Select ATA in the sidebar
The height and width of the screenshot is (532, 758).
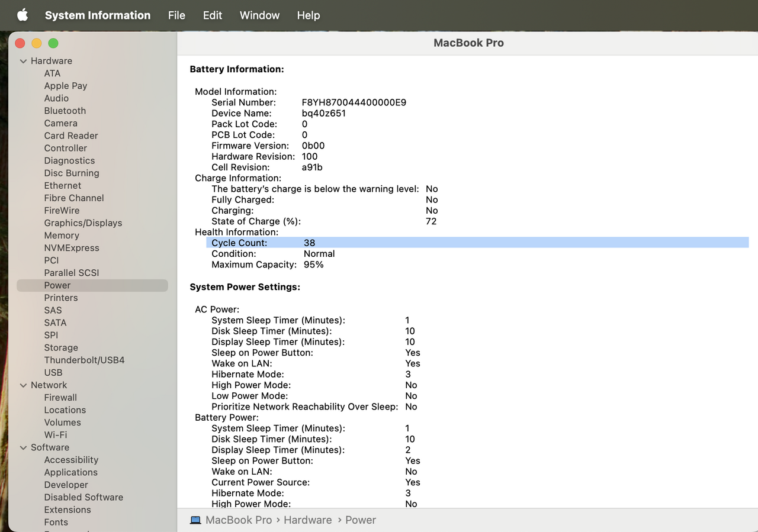click(x=52, y=73)
